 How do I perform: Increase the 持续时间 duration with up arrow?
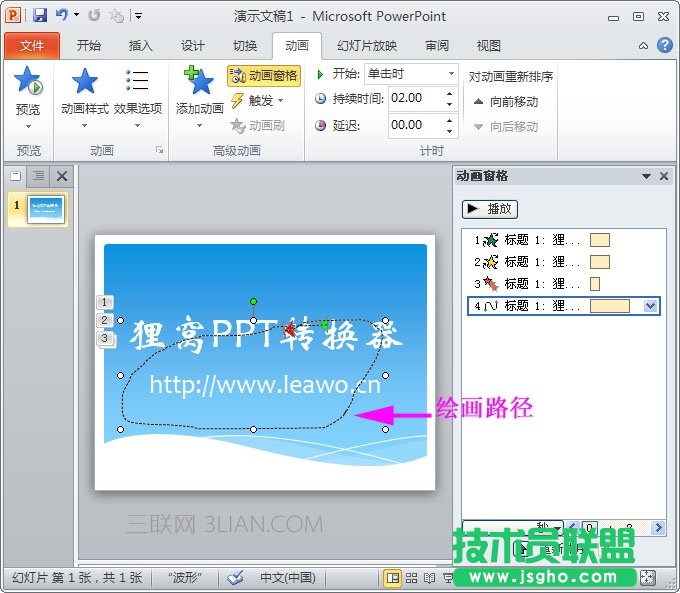(x=450, y=93)
